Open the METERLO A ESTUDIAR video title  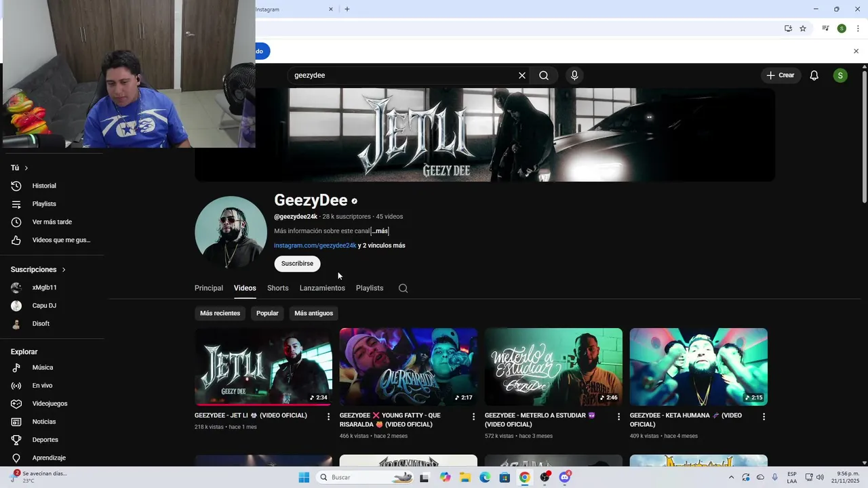pyautogui.click(x=540, y=420)
